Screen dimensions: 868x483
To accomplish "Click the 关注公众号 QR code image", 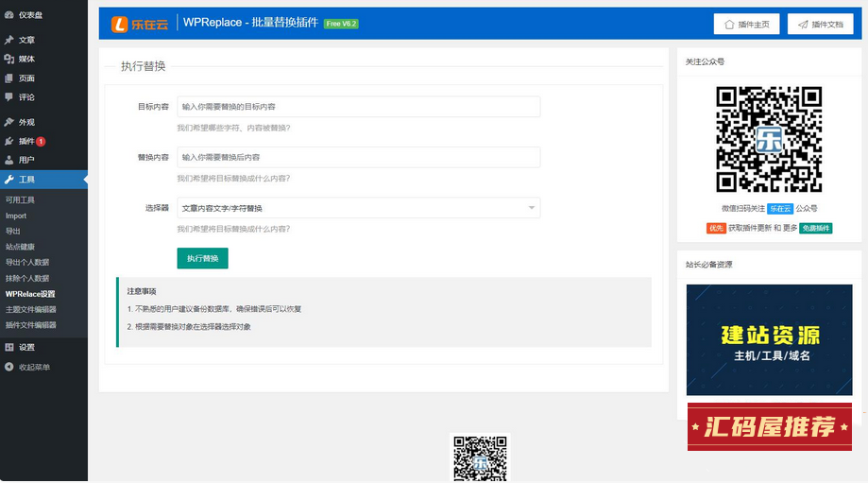I will pyautogui.click(x=769, y=139).
